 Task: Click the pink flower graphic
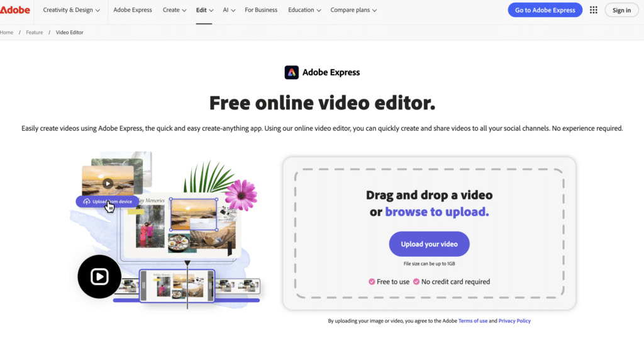241,194
